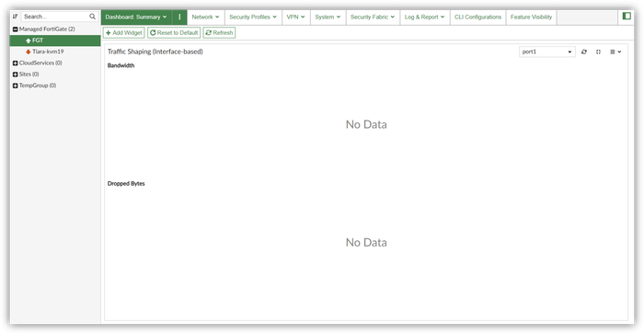Select the port1 interface dropdown
The image size is (644, 334).
coord(546,52)
